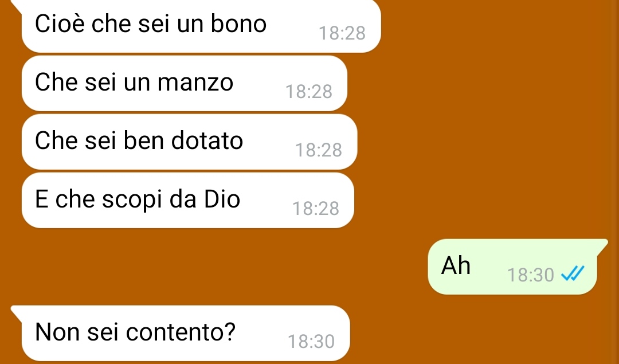Click the word 'manzo' in the message
The width and height of the screenshot is (619, 364).
click(x=195, y=83)
